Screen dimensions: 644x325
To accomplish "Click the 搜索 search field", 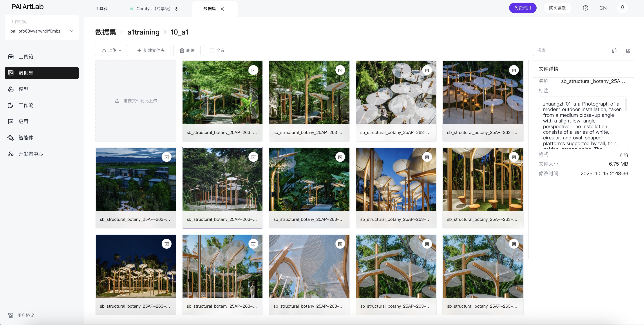I will [569, 51].
